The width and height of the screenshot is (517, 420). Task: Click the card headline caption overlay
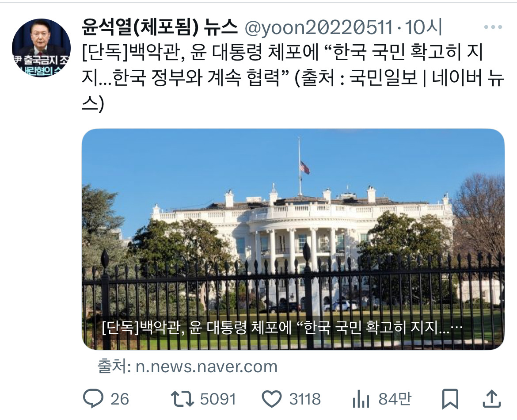point(282,328)
